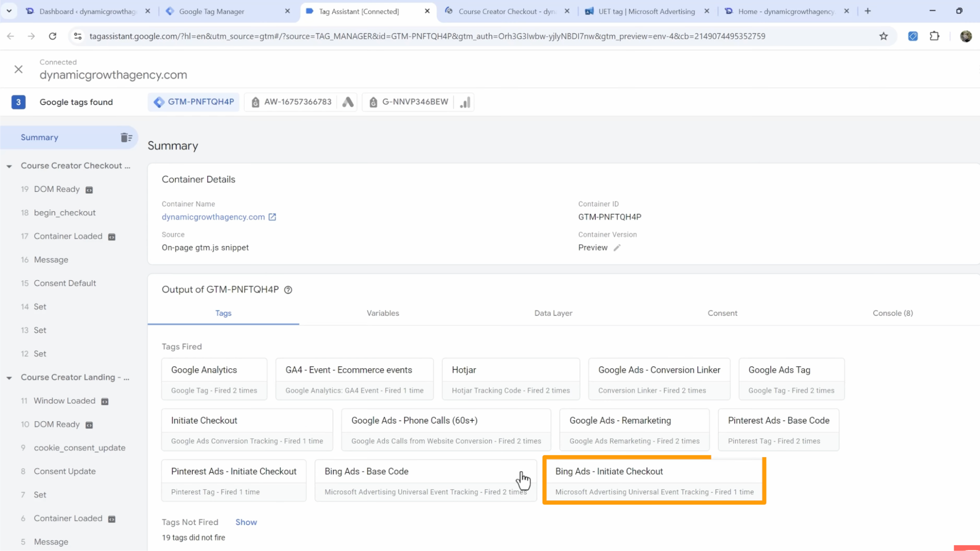Open the Pinterest Ads - Base Code card

click(779, 430)
